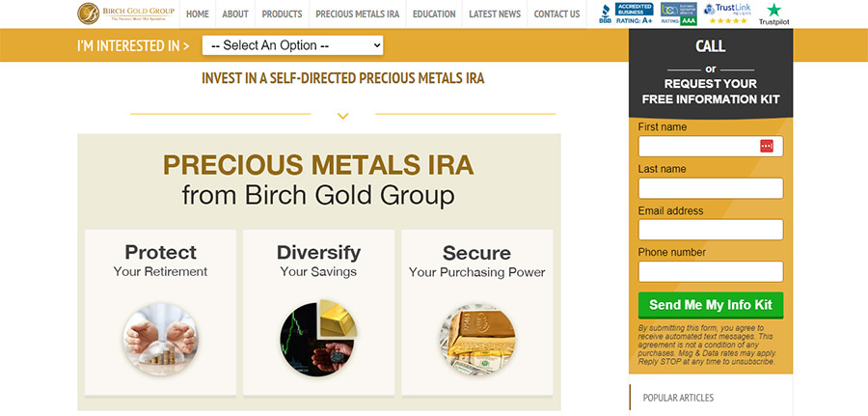Open the TrustLink reviews badge
This screenshot has width=868, height=416.
click(727, 14)
